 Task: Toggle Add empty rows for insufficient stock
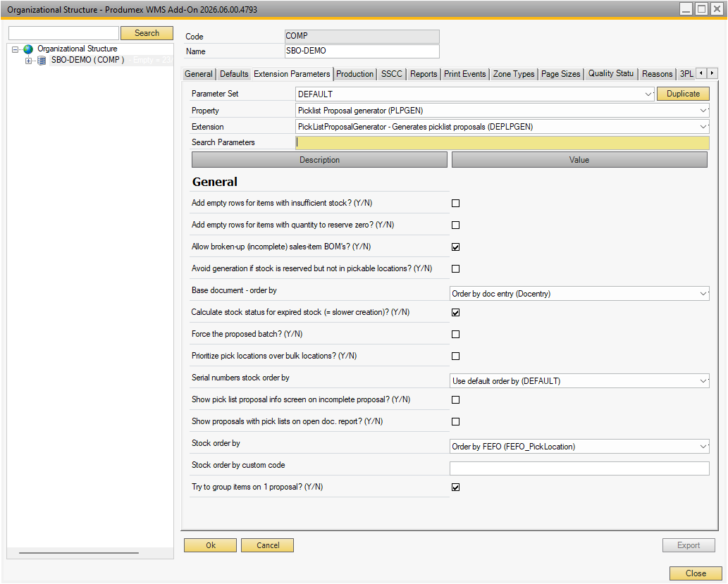point(455,204)
